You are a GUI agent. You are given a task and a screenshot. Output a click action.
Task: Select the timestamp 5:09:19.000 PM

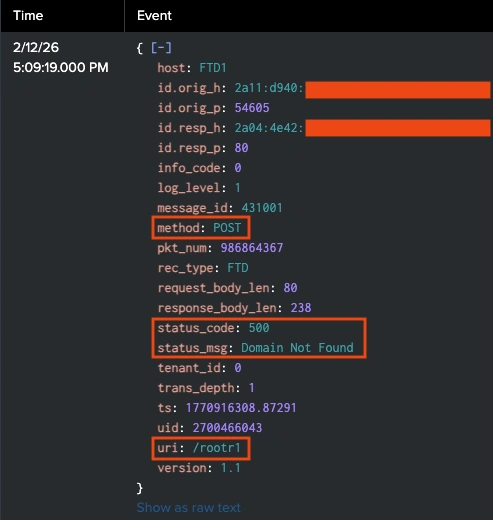tap(61, 67)
